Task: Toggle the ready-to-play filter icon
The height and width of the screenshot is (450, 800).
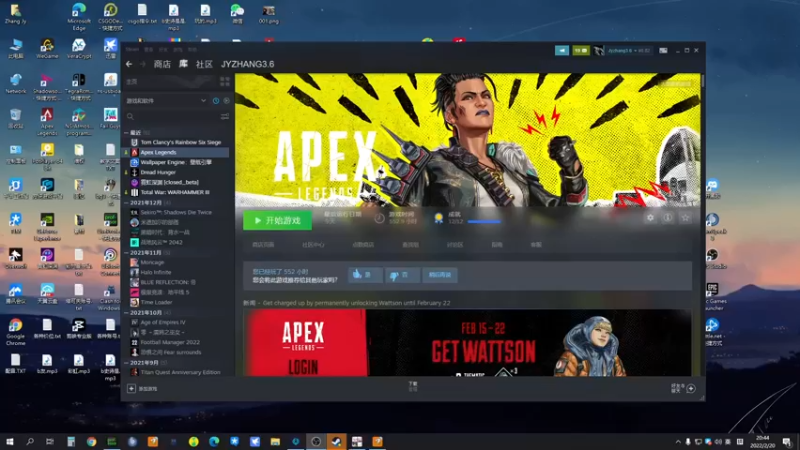Action: 227,101
